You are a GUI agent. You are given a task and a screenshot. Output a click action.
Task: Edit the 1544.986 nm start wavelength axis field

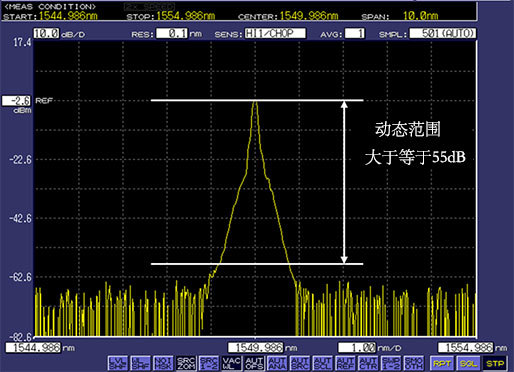[x=33, y=348]
